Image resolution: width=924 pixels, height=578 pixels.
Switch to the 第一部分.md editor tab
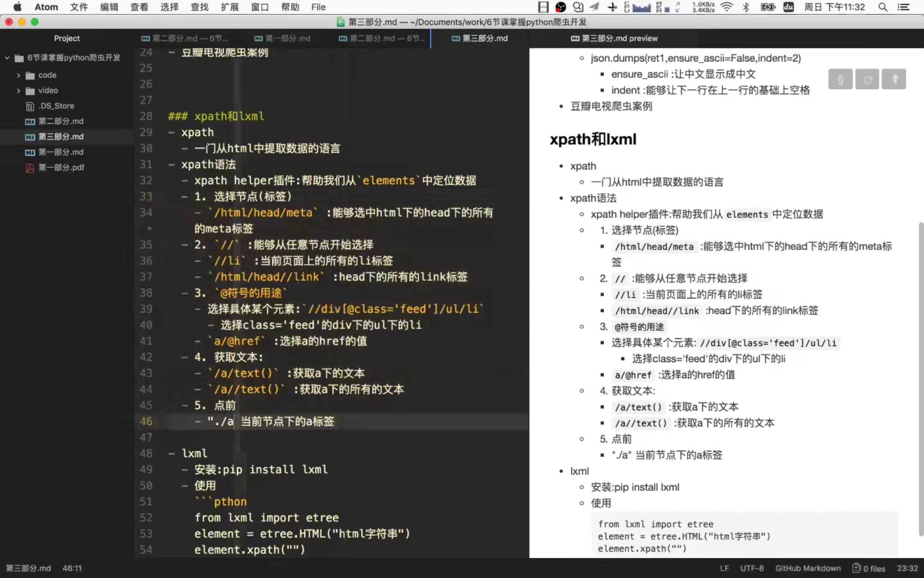click(x=282, y=39)
